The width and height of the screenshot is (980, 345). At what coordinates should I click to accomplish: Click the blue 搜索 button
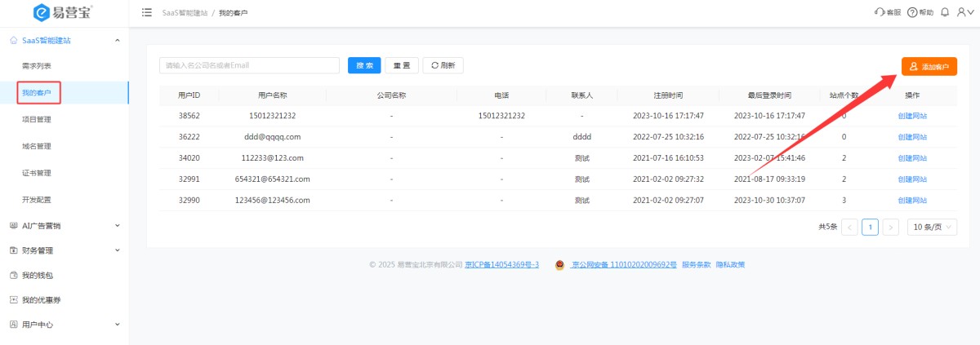tap(364, 65)
